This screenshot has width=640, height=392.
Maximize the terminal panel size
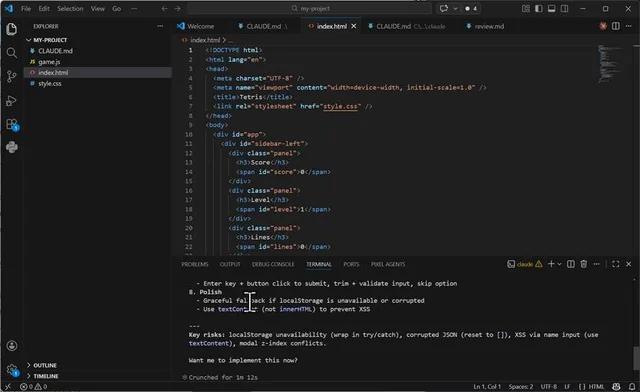click(616, 264)
